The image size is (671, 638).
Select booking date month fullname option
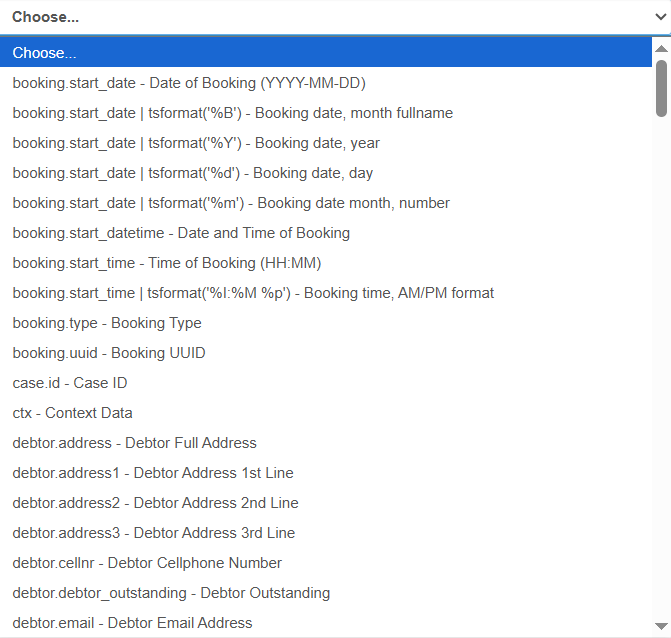232,113
